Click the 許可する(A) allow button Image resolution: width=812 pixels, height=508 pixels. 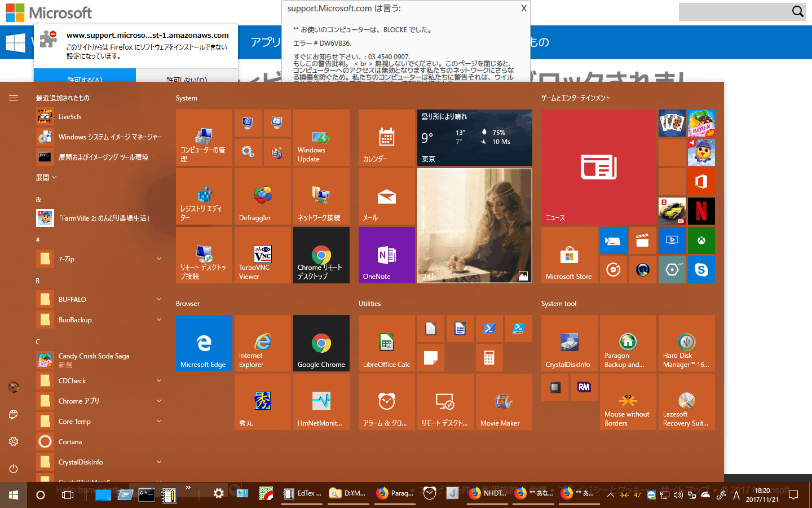coord(85,76)
